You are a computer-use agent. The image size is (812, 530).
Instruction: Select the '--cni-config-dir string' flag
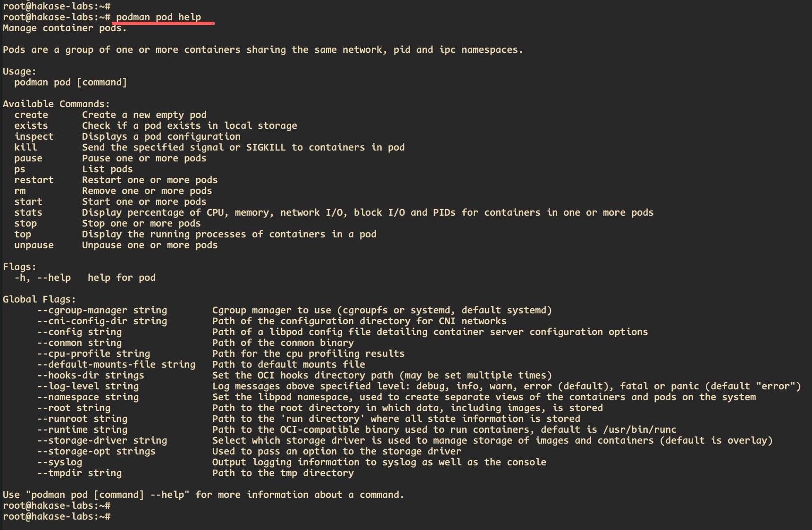point(102,321)
